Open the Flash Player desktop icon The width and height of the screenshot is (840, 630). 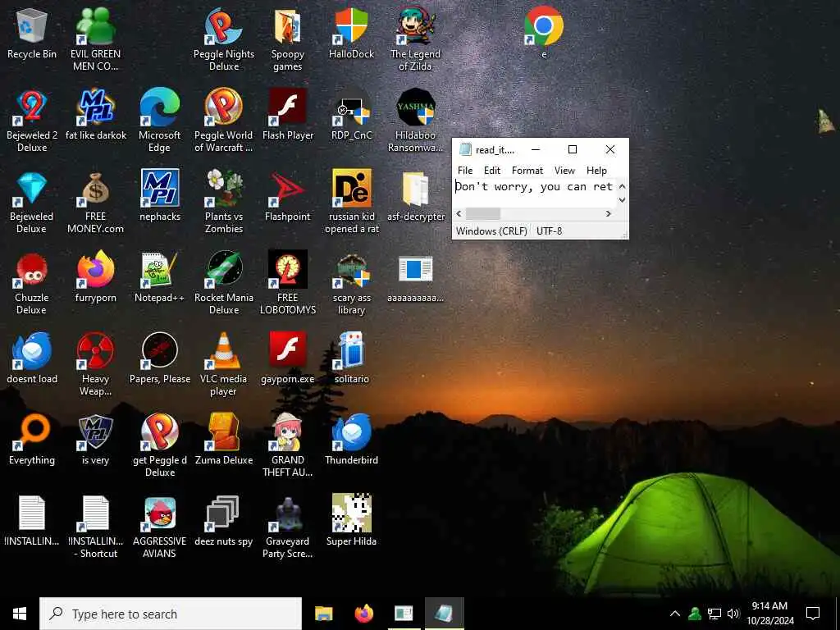pyautogui.click(x=288, y=115)
